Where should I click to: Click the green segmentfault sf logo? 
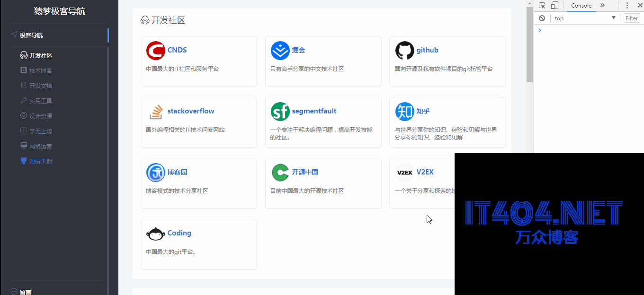(x=280, y=112)
